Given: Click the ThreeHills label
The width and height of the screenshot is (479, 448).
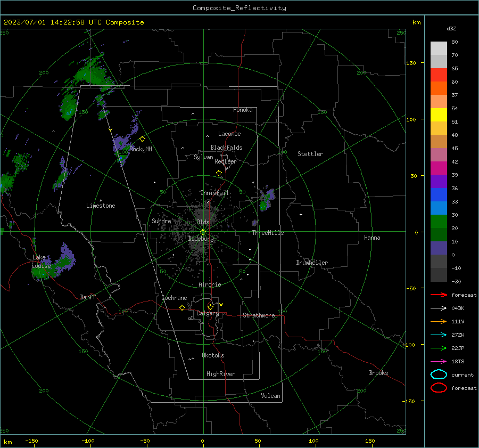Looking at the screenshot, I should (x=268, y=233).
